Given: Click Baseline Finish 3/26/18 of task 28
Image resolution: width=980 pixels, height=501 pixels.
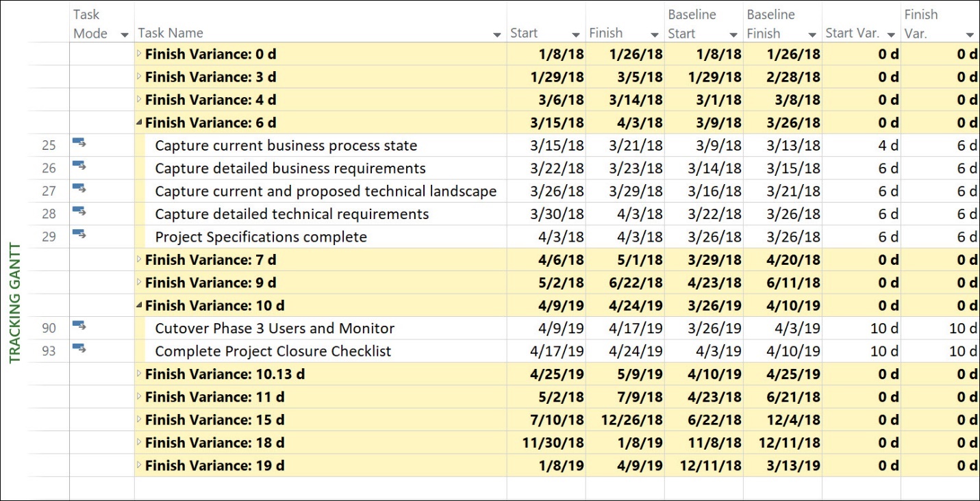Looking at the screenshot, I should click(793, 214).
